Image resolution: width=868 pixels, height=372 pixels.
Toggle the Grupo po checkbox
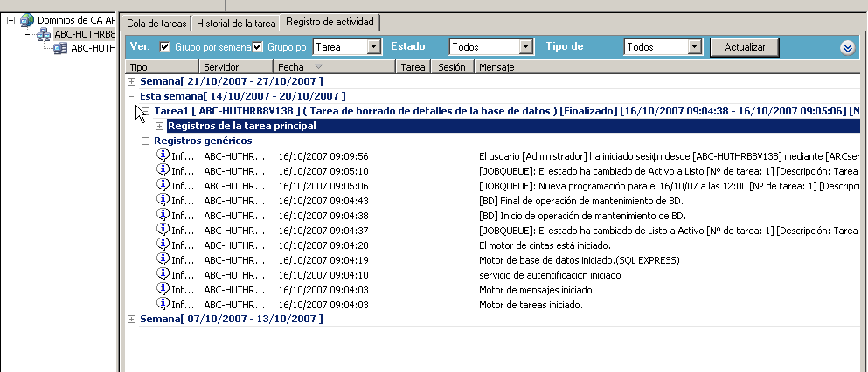(x=258, y=47)
